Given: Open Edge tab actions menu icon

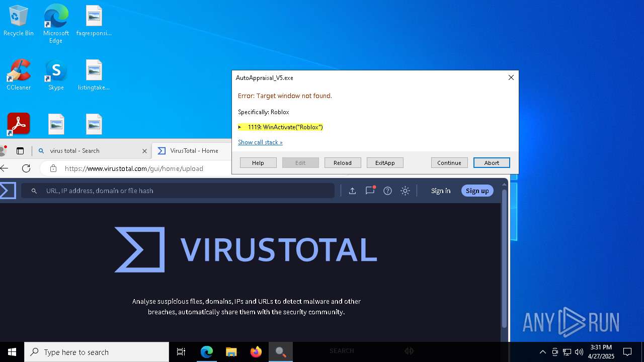Looking at the screenshot, I should coord(20,151).
